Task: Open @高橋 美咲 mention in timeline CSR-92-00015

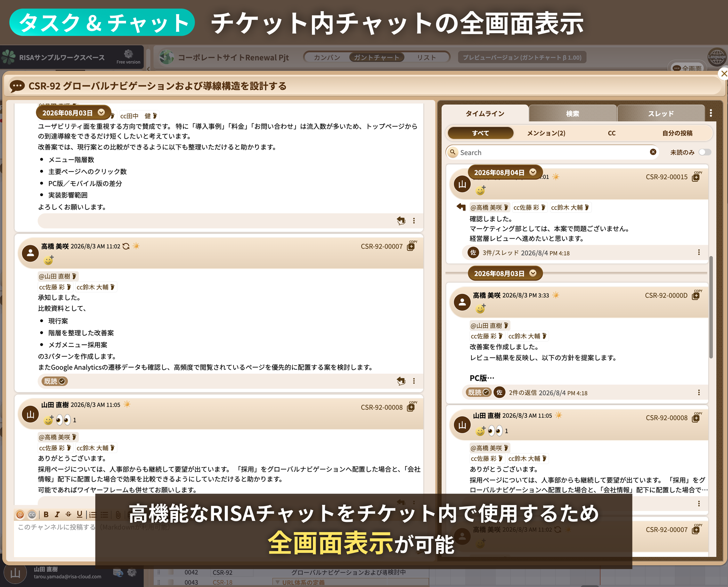Action: pyautogui.click(x=489, y=207)
